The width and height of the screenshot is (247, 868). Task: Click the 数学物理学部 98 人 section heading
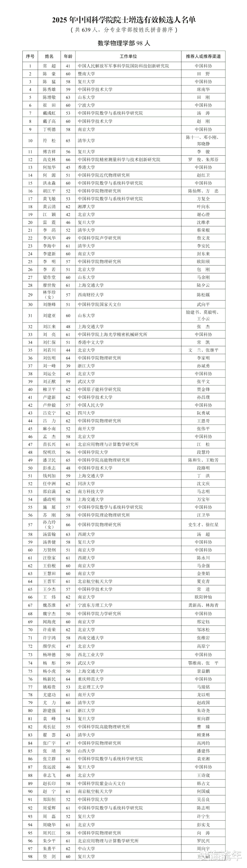coord(124,43)
